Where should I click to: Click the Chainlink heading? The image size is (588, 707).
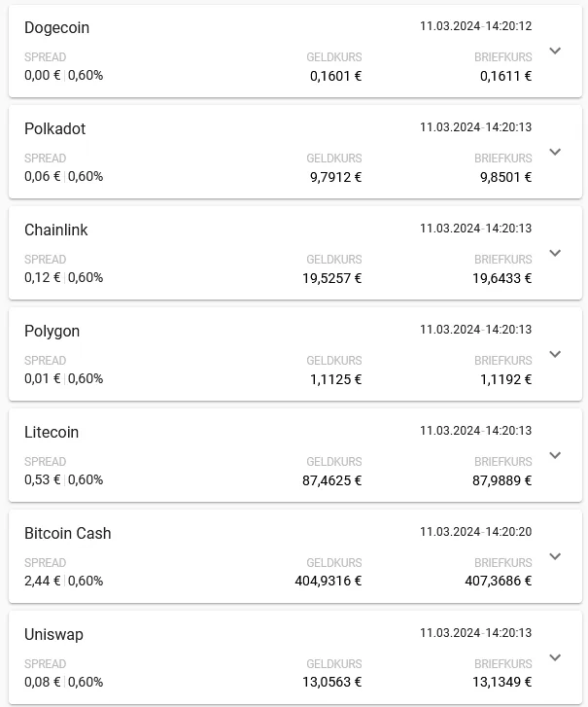55,230
